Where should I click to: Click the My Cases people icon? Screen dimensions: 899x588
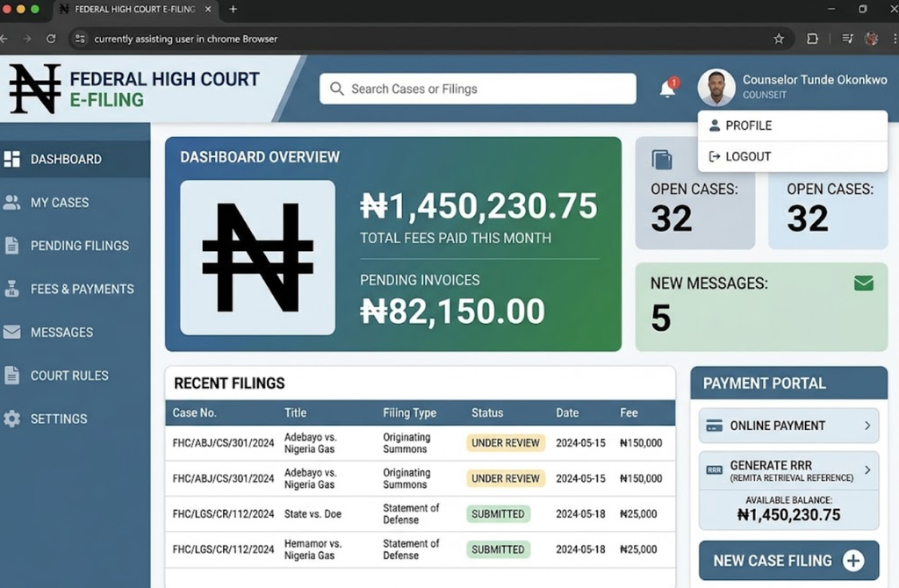pyautogui.click(x=11, y=202)
